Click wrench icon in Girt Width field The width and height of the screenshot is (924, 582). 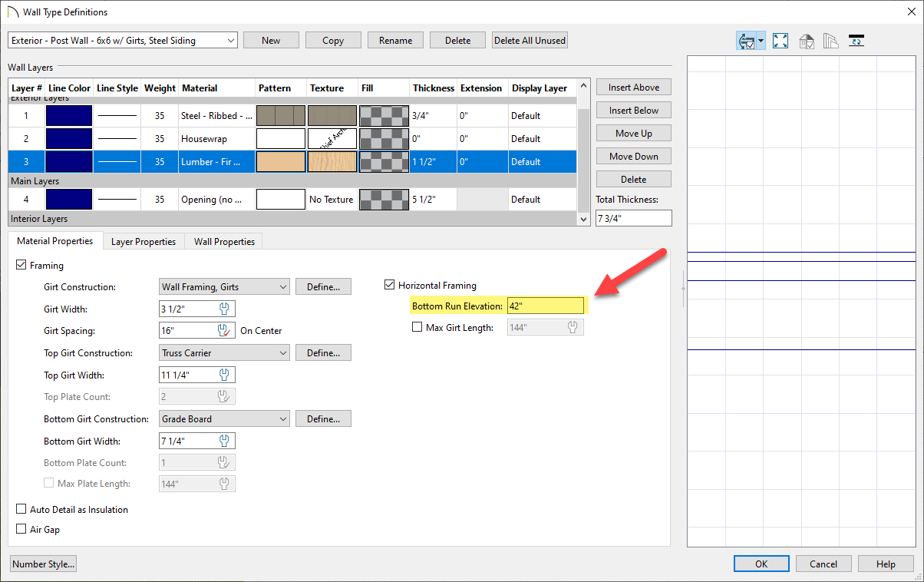[x=225, y=309]
